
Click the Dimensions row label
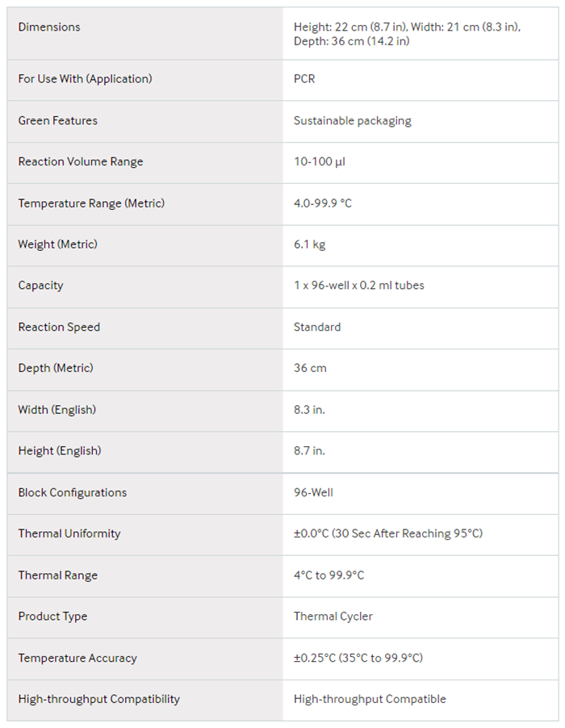pos(49,27)
